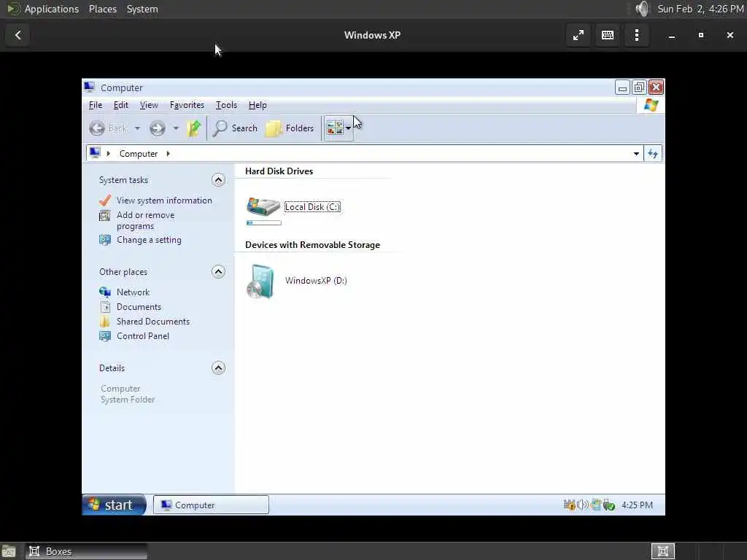Open Forward history dropdown arrow
The image size is (747, 560).
(x=176, y=128)
